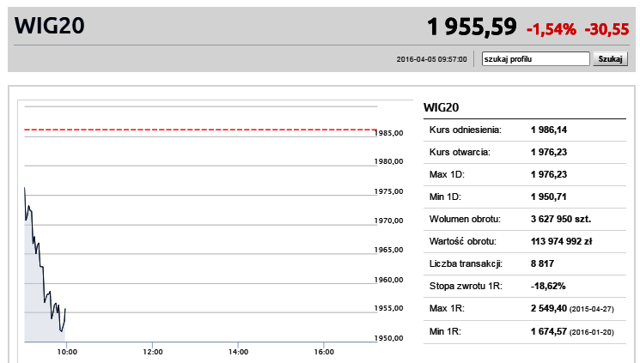Click the 12:00 time axis label

pyautogui.click(x=153, y=352)
